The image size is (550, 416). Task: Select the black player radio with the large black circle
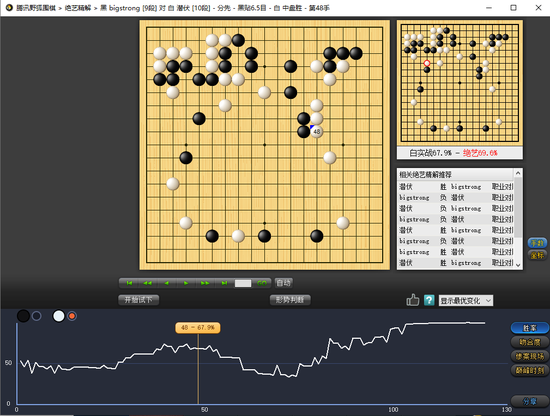click(x=24, y=316)
